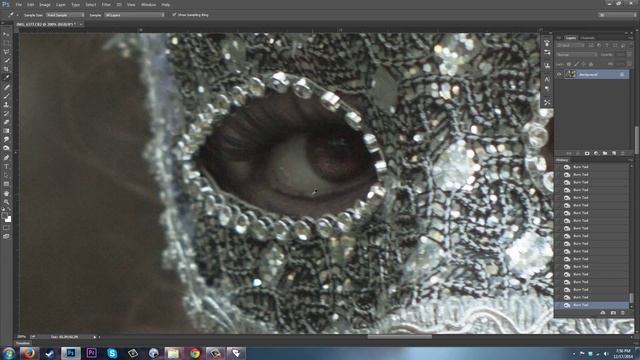Open the collapsed tool presets icon
The image size is (640, 360).
tap(547, 102)
